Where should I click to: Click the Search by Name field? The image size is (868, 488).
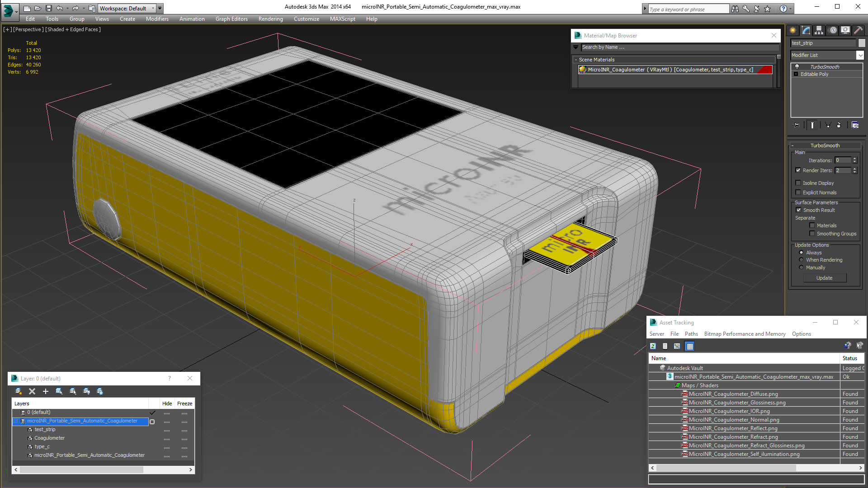point(679,47)
